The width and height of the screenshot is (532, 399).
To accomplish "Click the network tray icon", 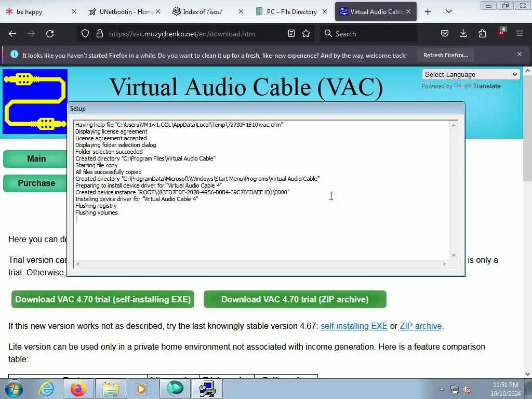I will click(454, 390).
